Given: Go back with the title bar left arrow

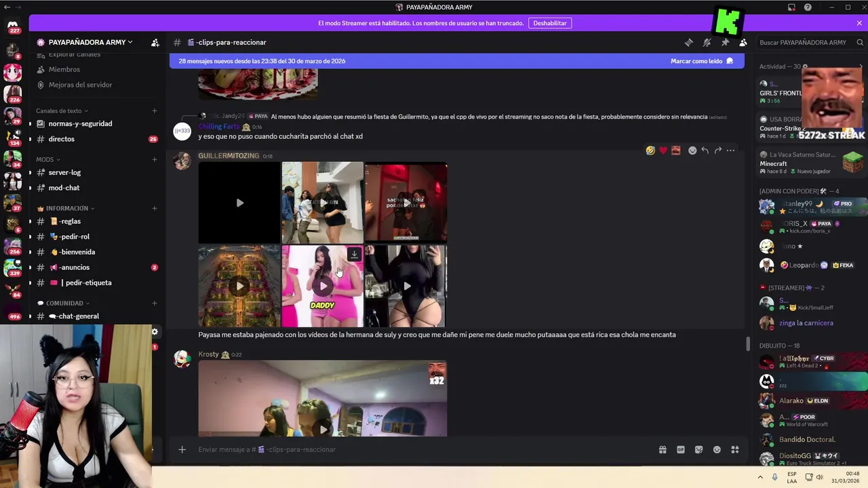Looking at the screenshot, I should point(6,7).
